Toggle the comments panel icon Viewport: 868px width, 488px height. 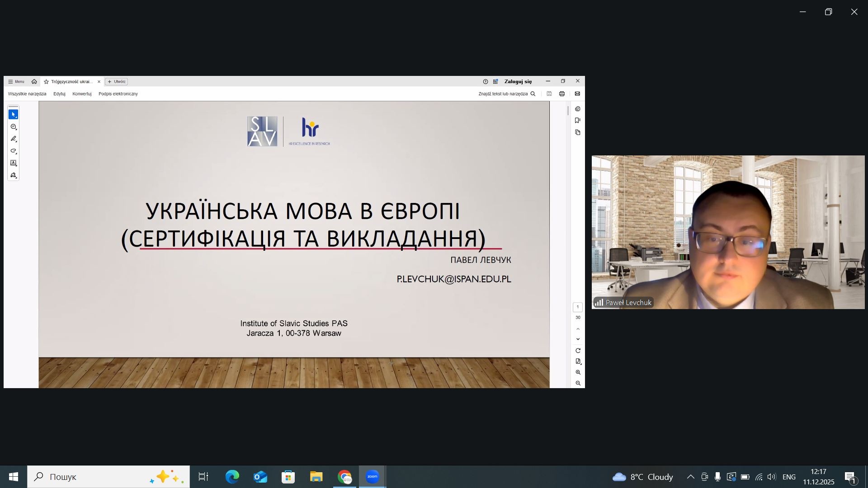click(578, 109)
